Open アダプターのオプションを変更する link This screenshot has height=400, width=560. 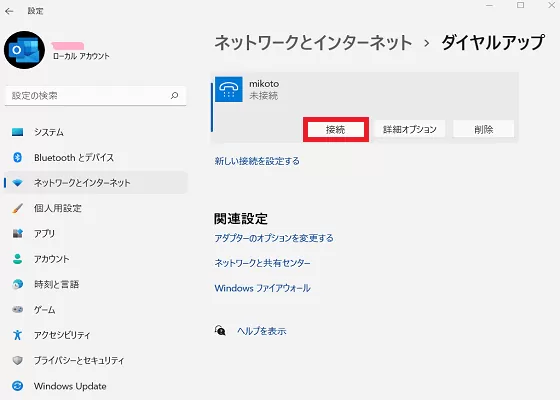pos(274,238)
